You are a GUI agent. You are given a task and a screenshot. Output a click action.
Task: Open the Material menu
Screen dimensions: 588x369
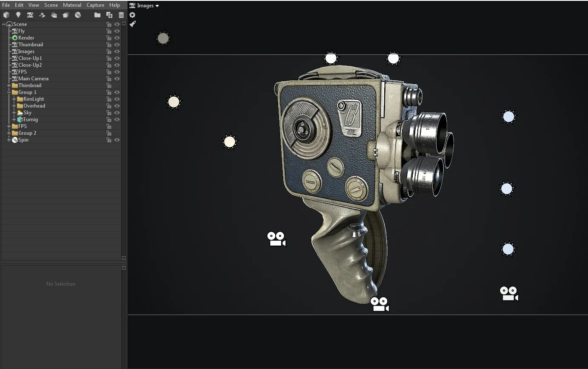click(72, 5)
